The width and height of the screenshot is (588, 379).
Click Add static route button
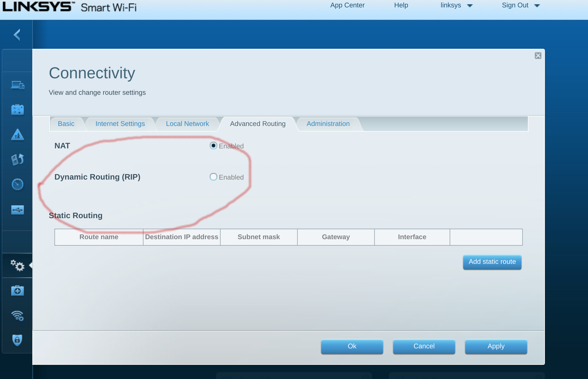click(x=492, y=262)
